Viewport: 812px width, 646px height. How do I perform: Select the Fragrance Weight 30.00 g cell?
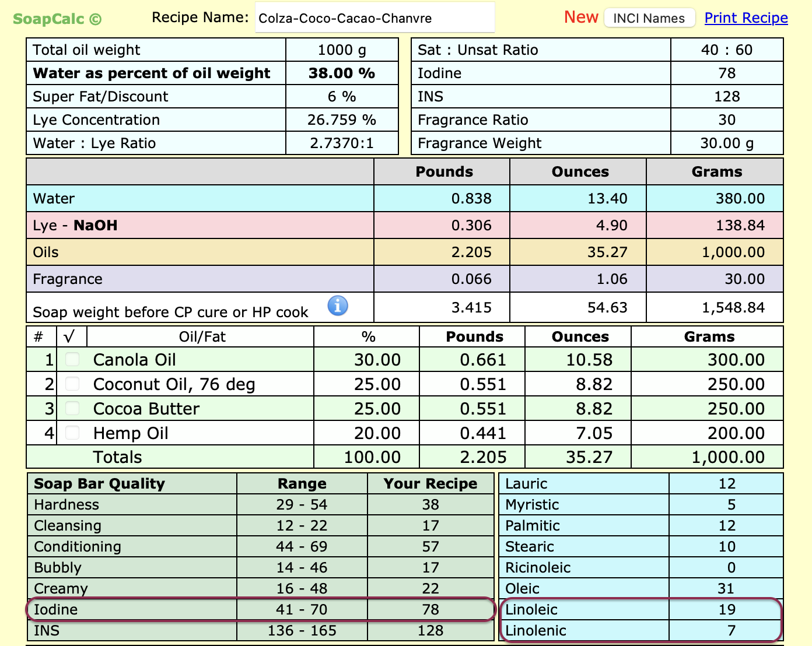[726, 143]
